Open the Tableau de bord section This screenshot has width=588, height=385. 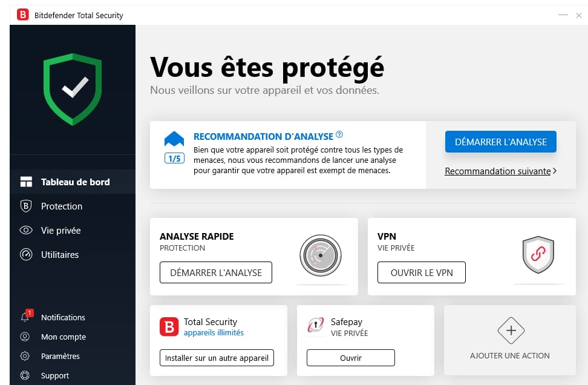[x=73, y=182]
